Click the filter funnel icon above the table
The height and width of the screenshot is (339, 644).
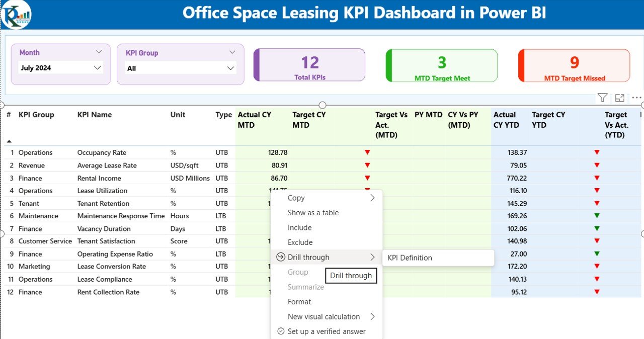click(x=602, y=98)
